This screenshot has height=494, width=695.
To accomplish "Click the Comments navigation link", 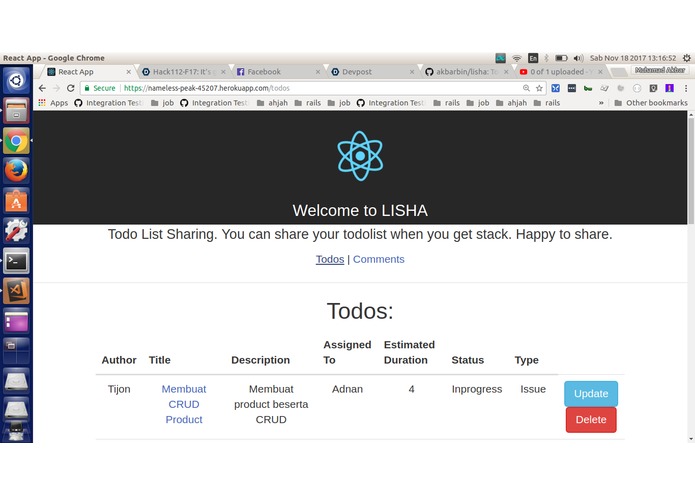I will pyautogui.click(x=379, y=259).
